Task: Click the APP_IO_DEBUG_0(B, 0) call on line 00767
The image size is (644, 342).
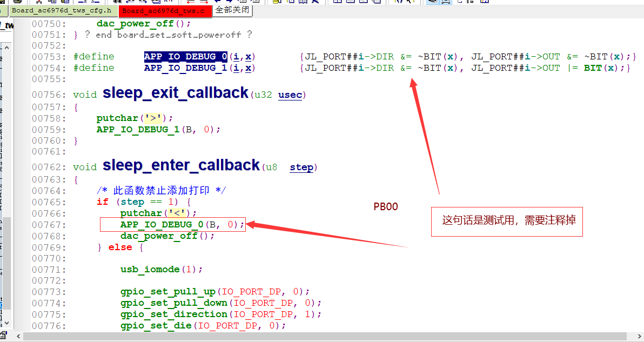Action: click(x=182, y=225)
